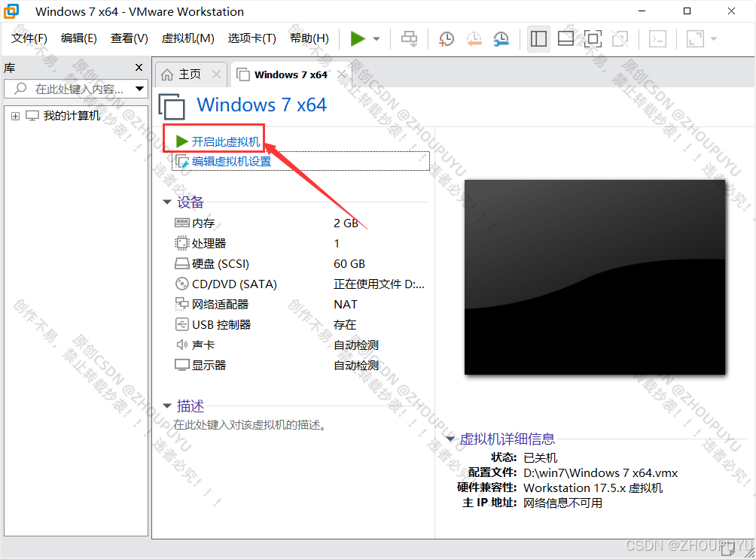Image resolution: width=756 pixels, height=559 pixels.
Task: Toggle the thumbnail bar view icon
Action: pos(565,38)
